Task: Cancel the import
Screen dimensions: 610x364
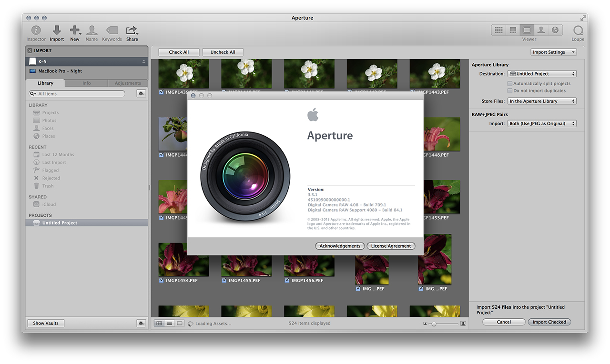Action: coord(504,322)
